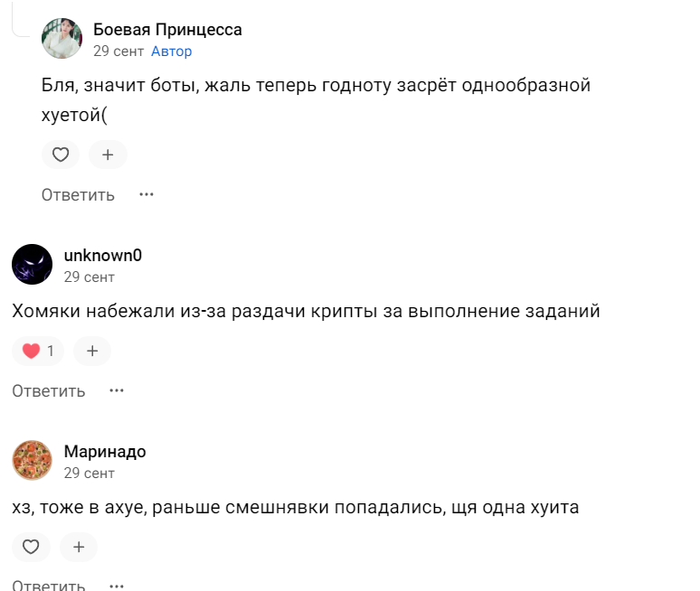Viewport: 700px width, 591px height.
Task: Click the Автор badge
Action: pyautogui.click(x=172, y=52)
